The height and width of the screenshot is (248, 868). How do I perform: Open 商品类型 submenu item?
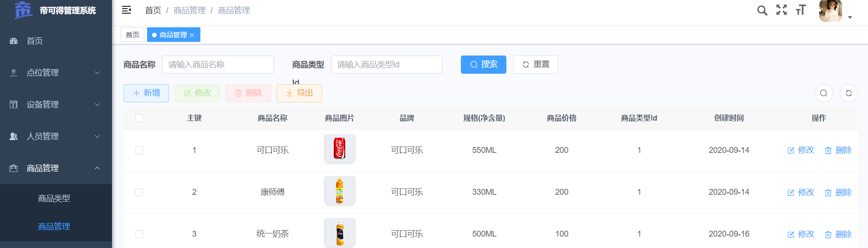click(54, 198)
